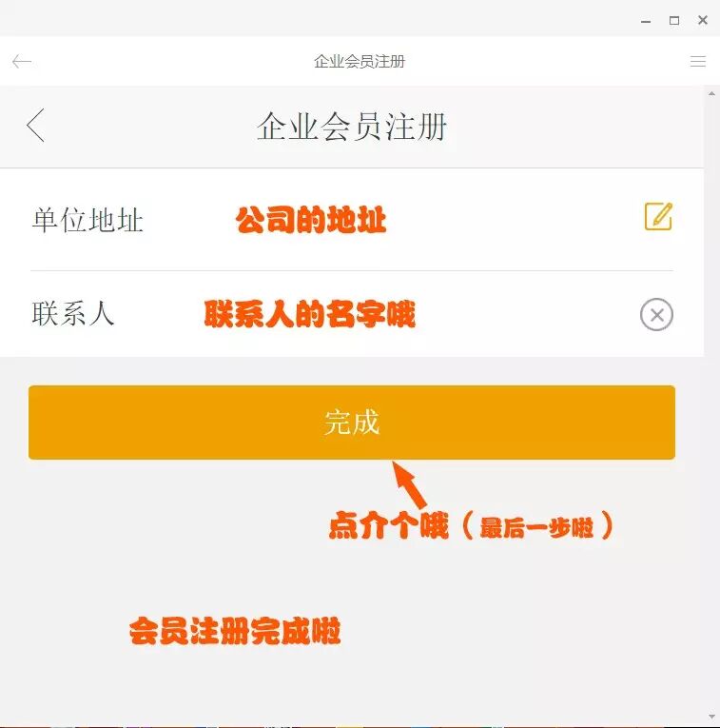720x728 pixels.
Task: Maximize the registration window
Action: [674, 20]
